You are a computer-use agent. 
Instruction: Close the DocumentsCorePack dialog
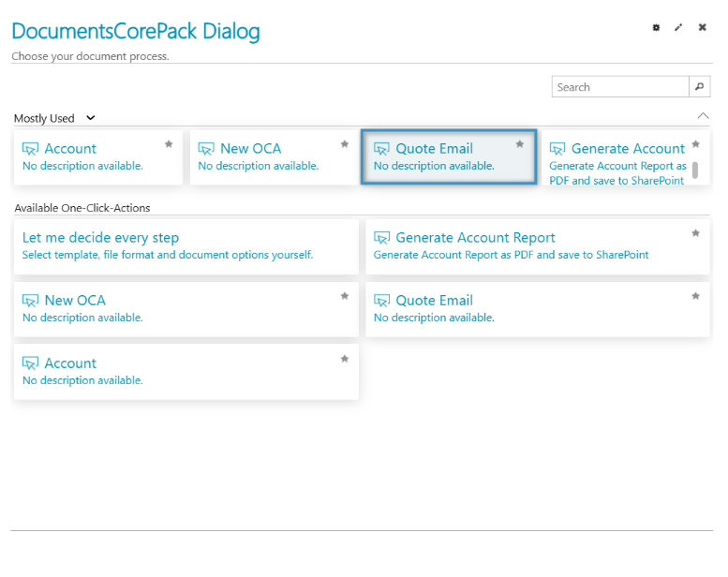[702, 28]
